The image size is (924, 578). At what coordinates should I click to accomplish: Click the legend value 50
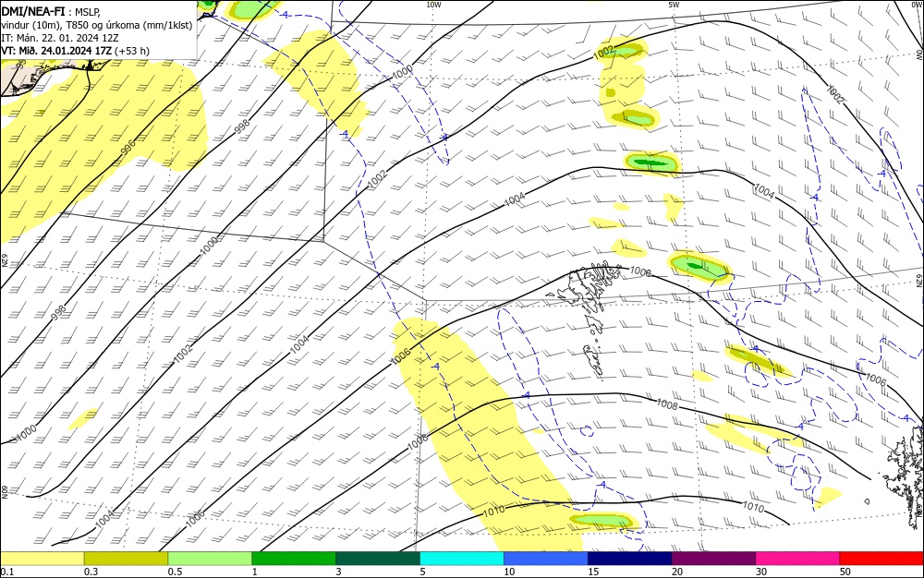coord(845,572)
